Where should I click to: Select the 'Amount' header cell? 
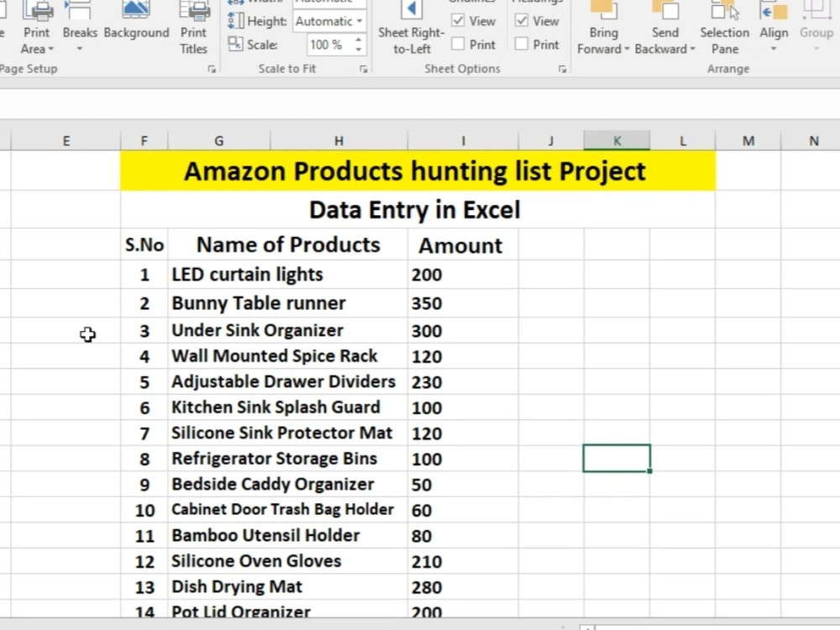click(x=464, y=244)
